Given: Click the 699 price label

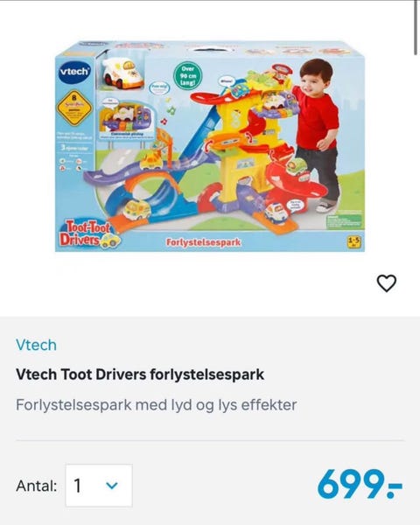Looking at the screenshot, I should (x=360, y=484).
